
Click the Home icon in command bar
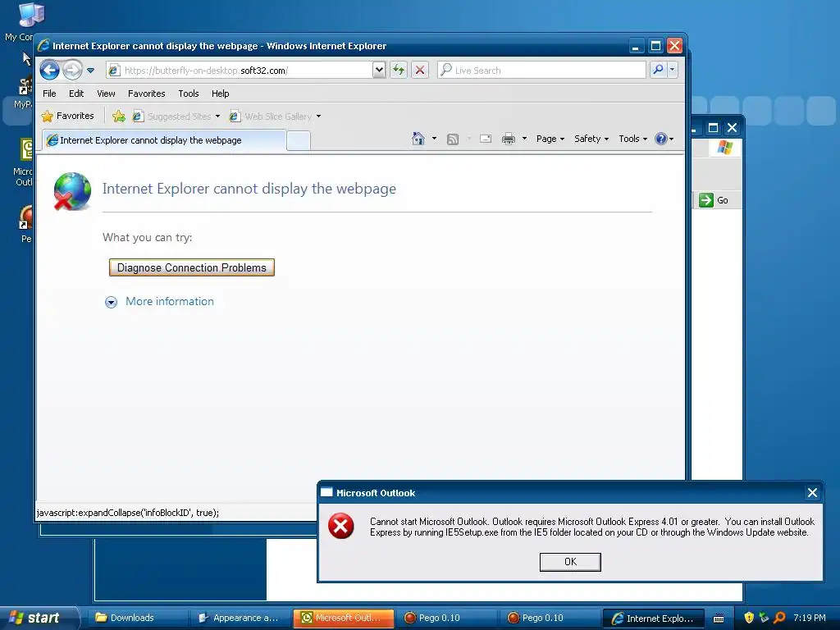[x=418, y=139]
